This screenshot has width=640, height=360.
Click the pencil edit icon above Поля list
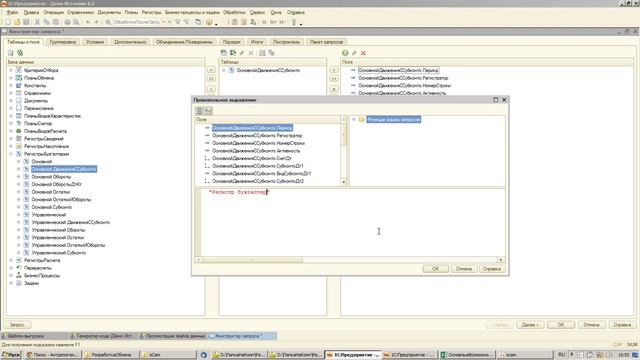[x=354, y=53]
